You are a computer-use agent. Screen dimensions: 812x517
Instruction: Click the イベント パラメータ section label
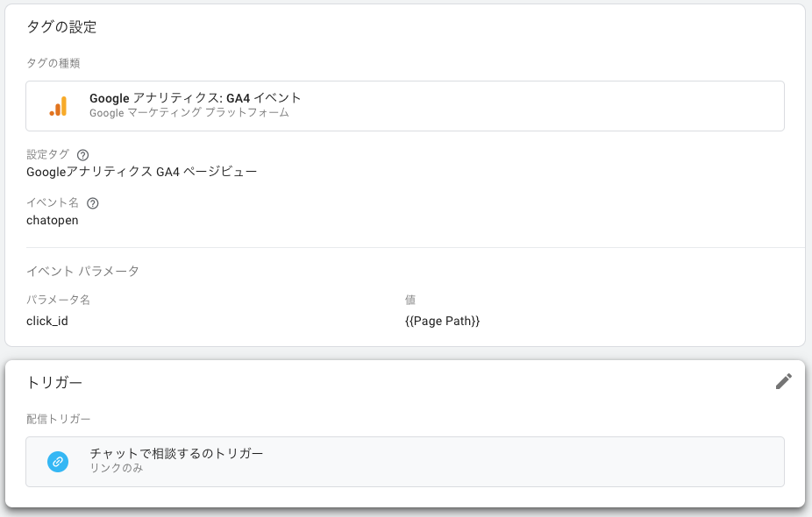click(x=82, y=271)
